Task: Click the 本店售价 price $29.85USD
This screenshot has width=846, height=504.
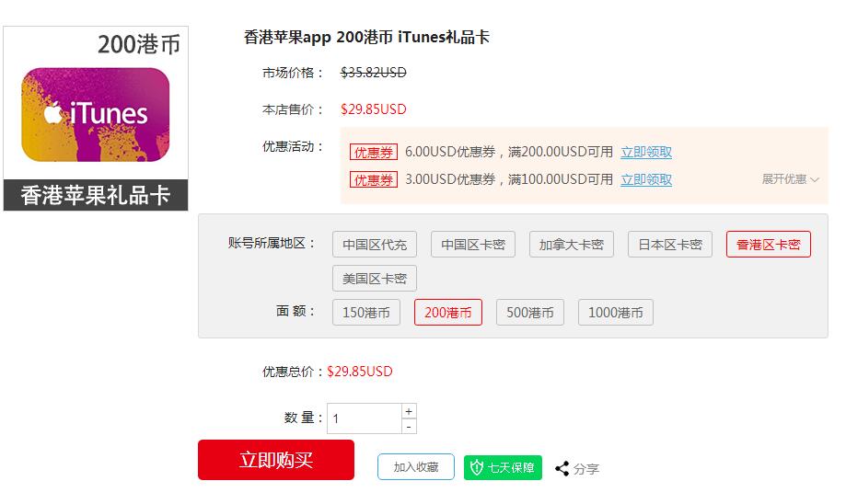Action: click(x=374, y=109)
